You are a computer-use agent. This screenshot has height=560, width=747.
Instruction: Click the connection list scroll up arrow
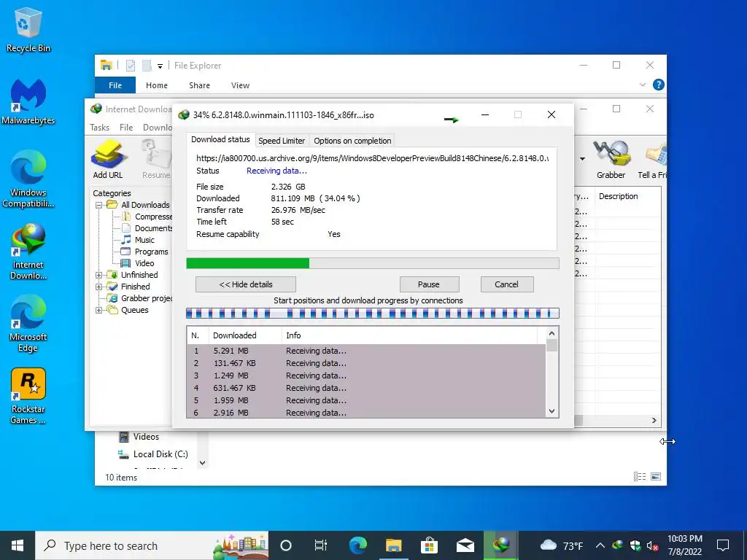tap(551, 334)
